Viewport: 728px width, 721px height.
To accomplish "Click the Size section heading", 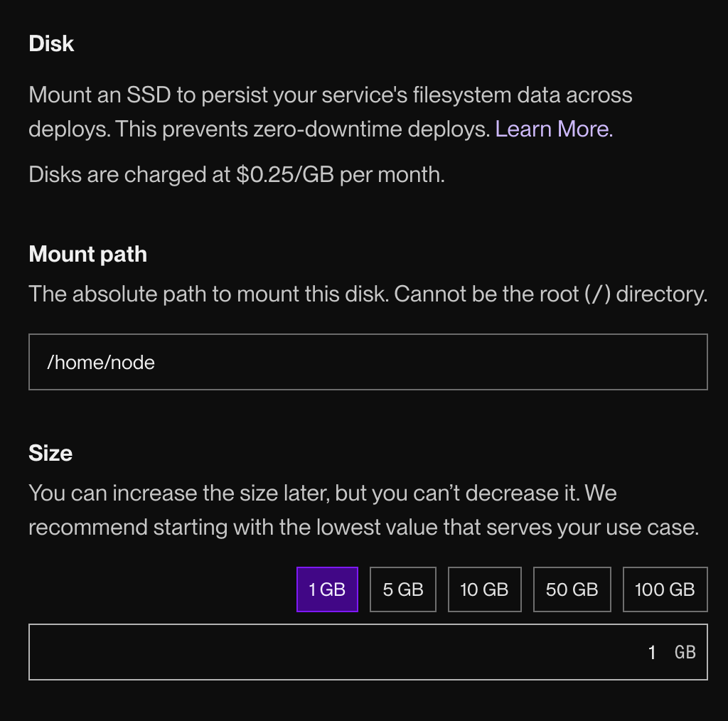I will tap(50, 452).
